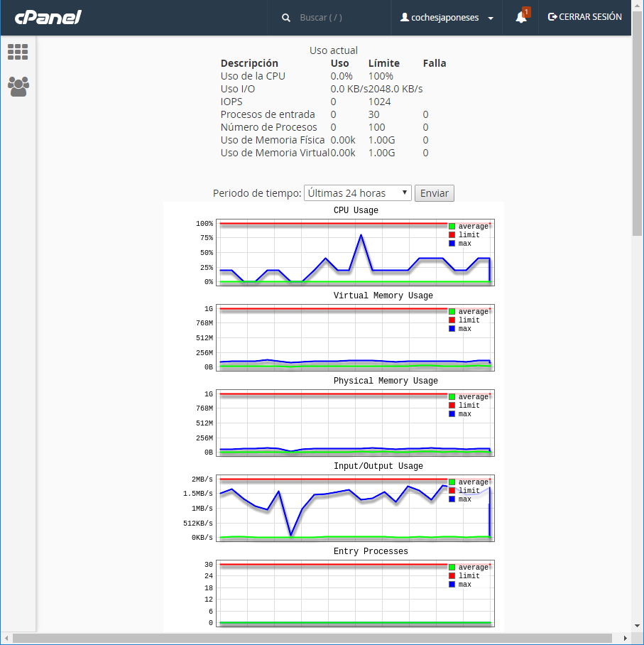This screenshot has width=644, height=645.
Task: Click the 'Input/Output Usage' chart title
Action: coord(378,466)
